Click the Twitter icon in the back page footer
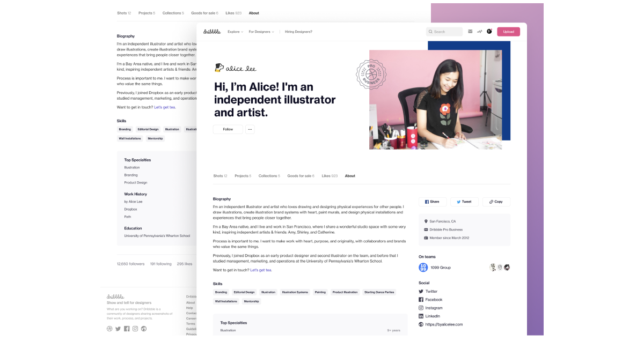 tap(118, 329)
